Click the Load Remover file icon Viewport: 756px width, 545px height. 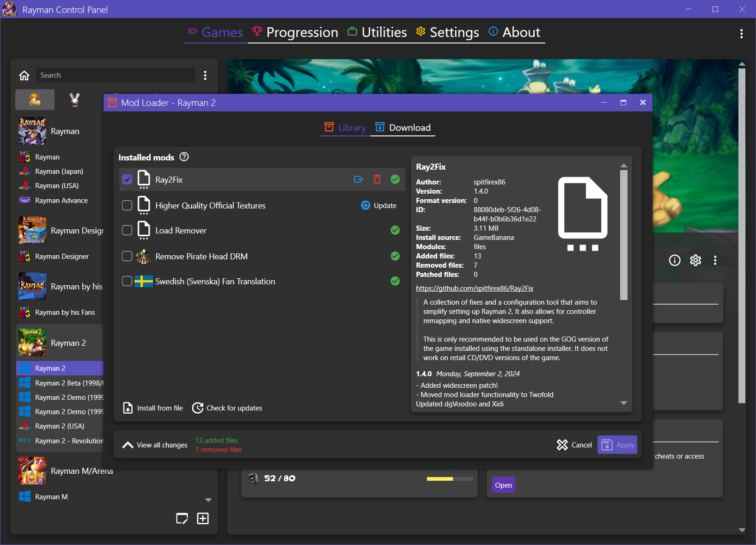pos(144,230)
